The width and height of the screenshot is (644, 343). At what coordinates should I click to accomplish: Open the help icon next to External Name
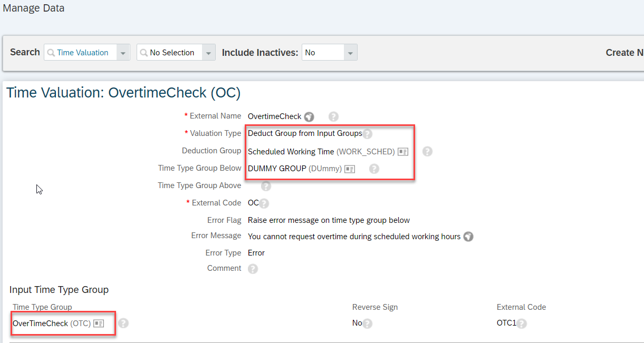coord(333,116)
